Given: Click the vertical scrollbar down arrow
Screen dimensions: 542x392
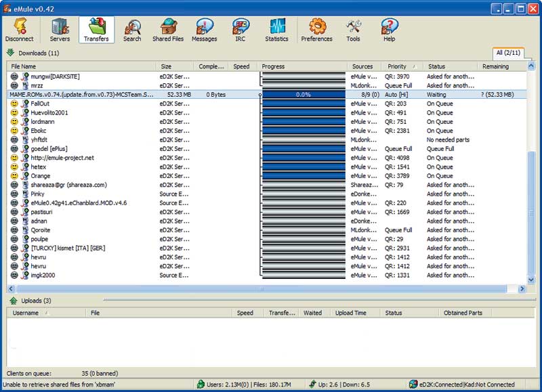Looking at the screenshot, I should click(531, 280).
